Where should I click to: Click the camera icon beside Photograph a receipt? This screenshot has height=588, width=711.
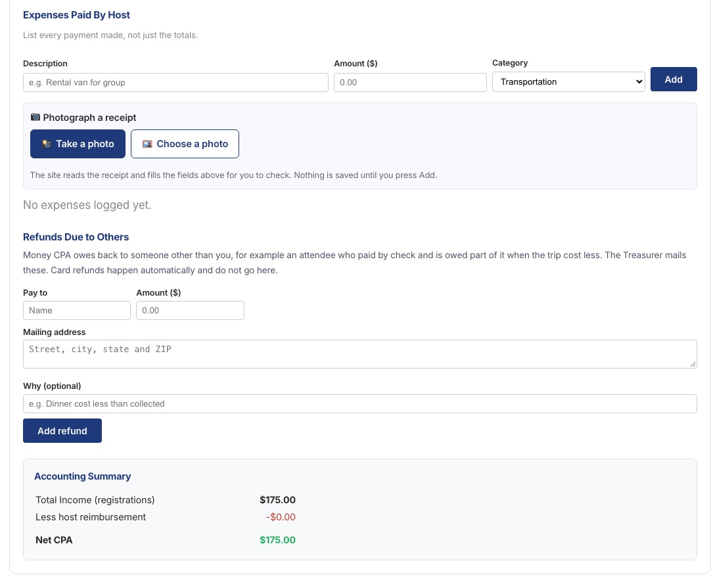(x=35, y=118)
